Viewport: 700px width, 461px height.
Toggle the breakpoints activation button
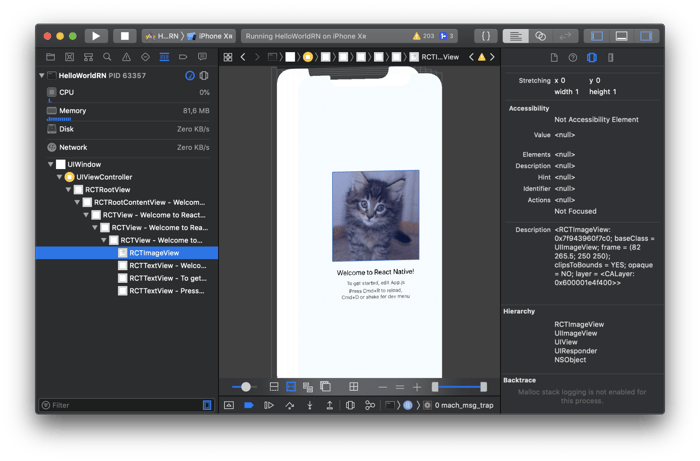coord(249,405)
